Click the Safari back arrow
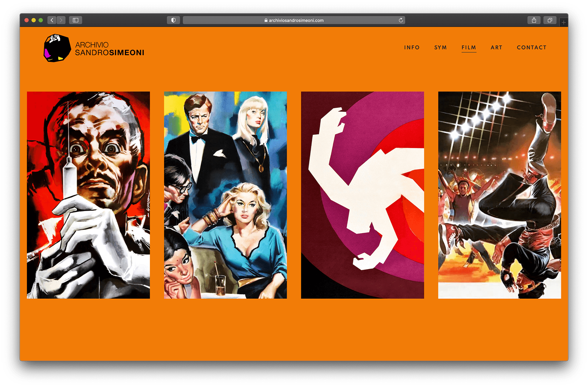The height and width of the screenshot is (387, 588). (52, 20)
